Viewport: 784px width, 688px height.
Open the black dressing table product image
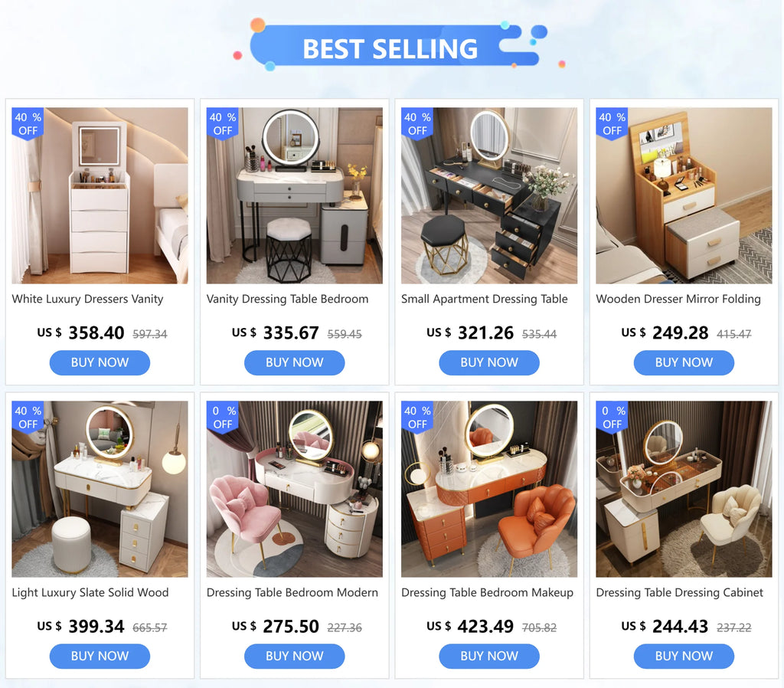coord(489,195)
